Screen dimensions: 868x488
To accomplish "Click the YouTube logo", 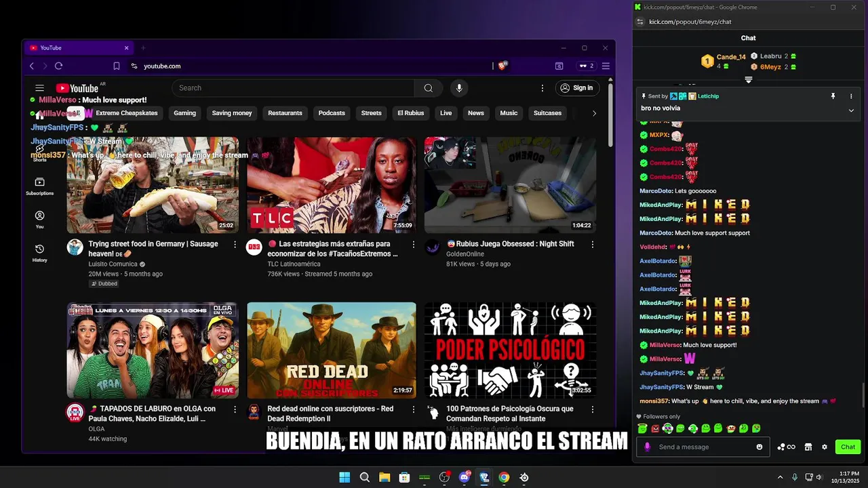I will pos(77,88).
